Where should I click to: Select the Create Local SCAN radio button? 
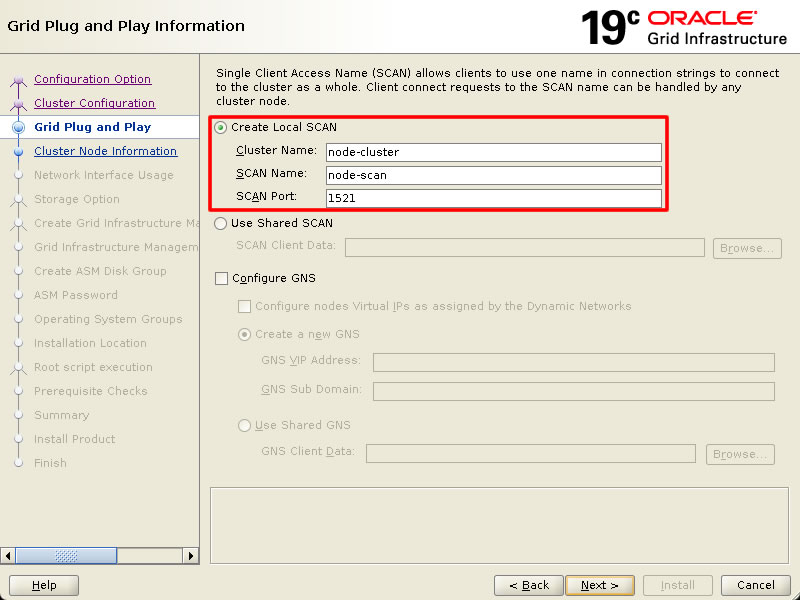(x=220, y=128)
